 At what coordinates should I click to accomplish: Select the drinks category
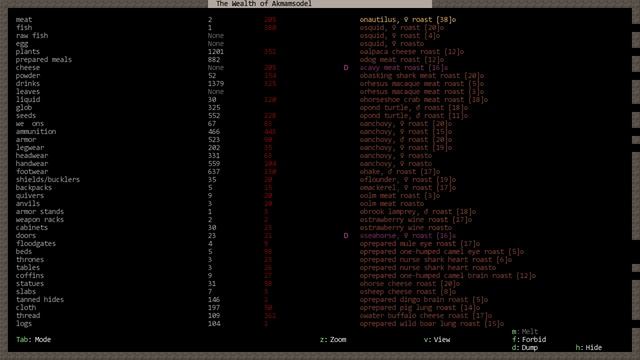pyautogui.click(x=28, y=83)
